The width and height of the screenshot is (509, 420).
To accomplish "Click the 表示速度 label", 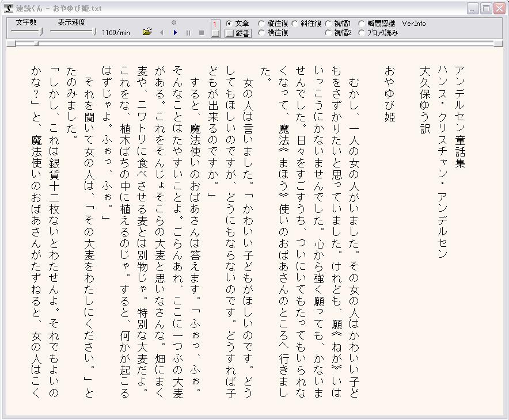I will click(71, 22).
